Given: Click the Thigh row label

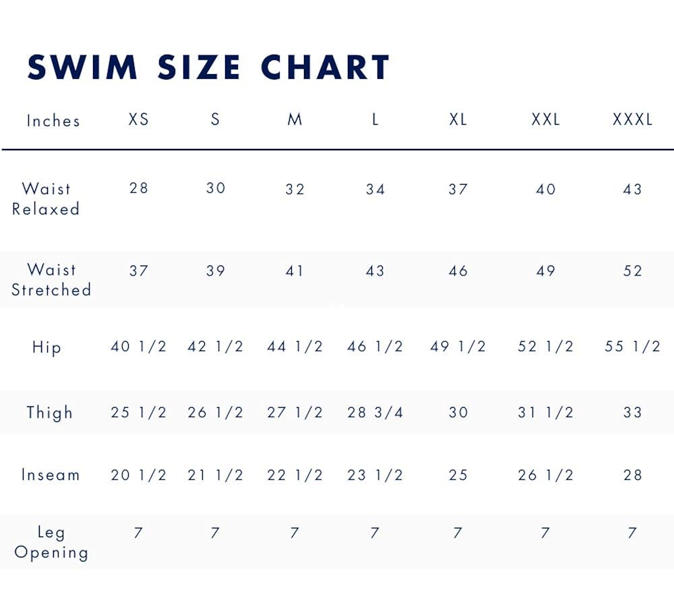Looking at the screenshot, I should pos(49,412).
